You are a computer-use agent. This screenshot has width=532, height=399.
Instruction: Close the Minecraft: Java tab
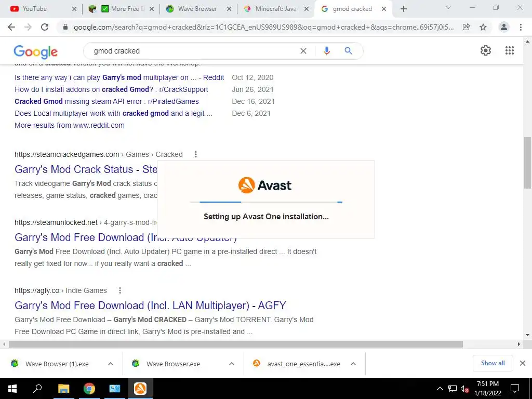tap(307, 9)
